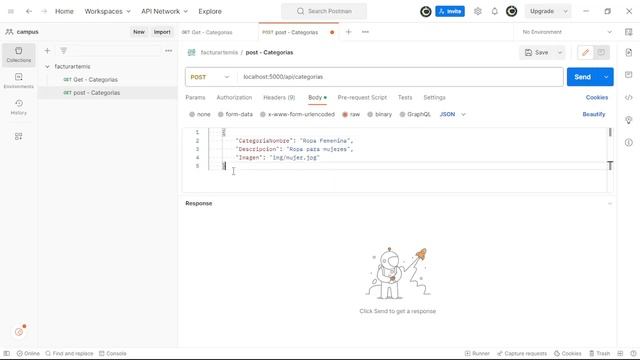
Task: Toggle sidebar from status bar icon
Action: 7,353
